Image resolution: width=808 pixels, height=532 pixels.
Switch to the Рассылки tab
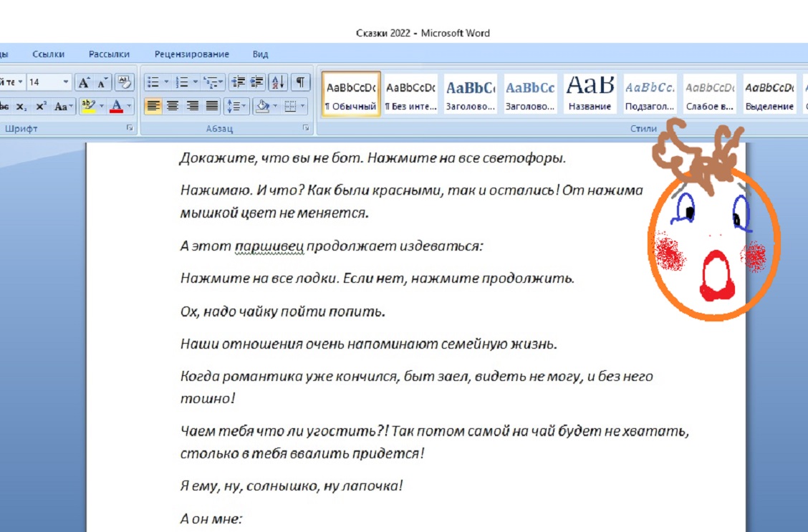click(109, 54)
